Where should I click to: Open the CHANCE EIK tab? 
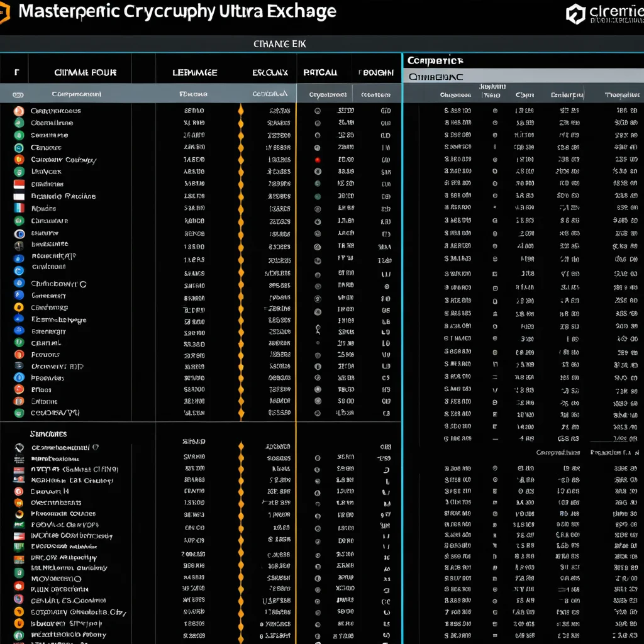click(280, 44)
